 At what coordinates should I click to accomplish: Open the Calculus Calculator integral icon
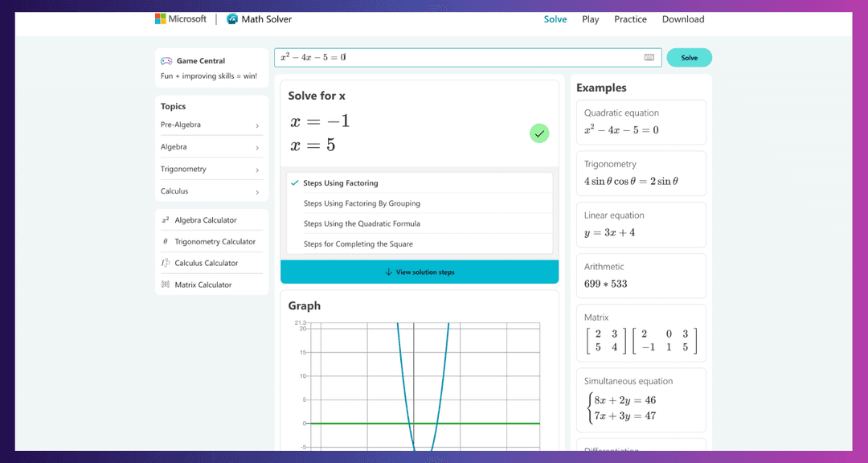click(x=167, y=262)
